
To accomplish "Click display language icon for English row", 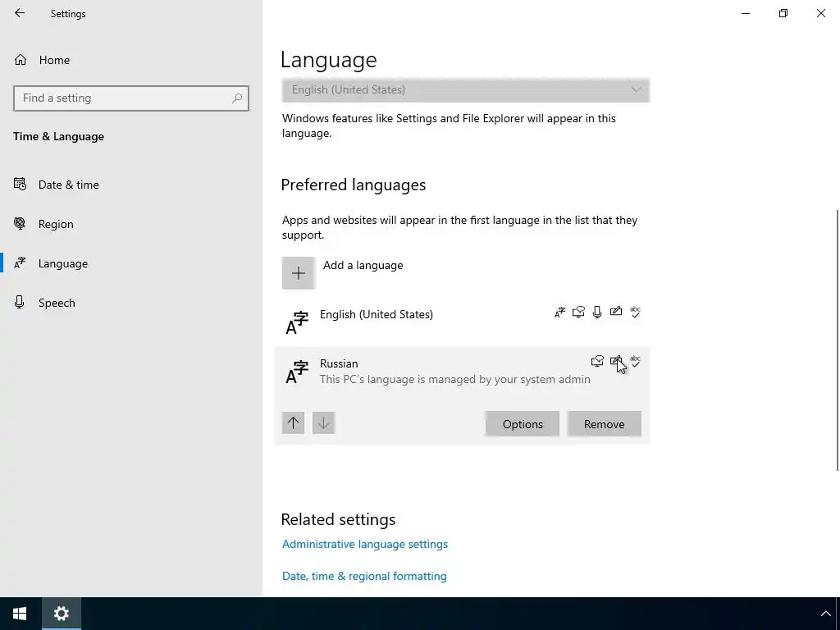I will click(559, 313).
